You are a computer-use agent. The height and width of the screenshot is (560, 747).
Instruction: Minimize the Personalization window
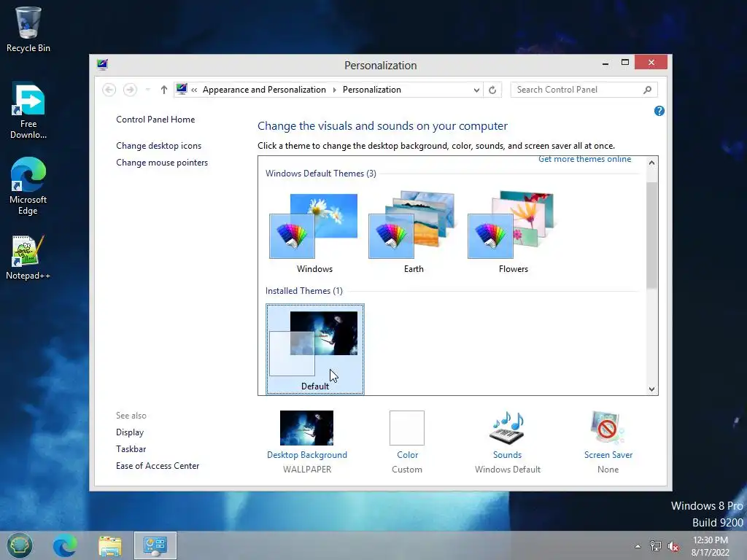(605, 63)
